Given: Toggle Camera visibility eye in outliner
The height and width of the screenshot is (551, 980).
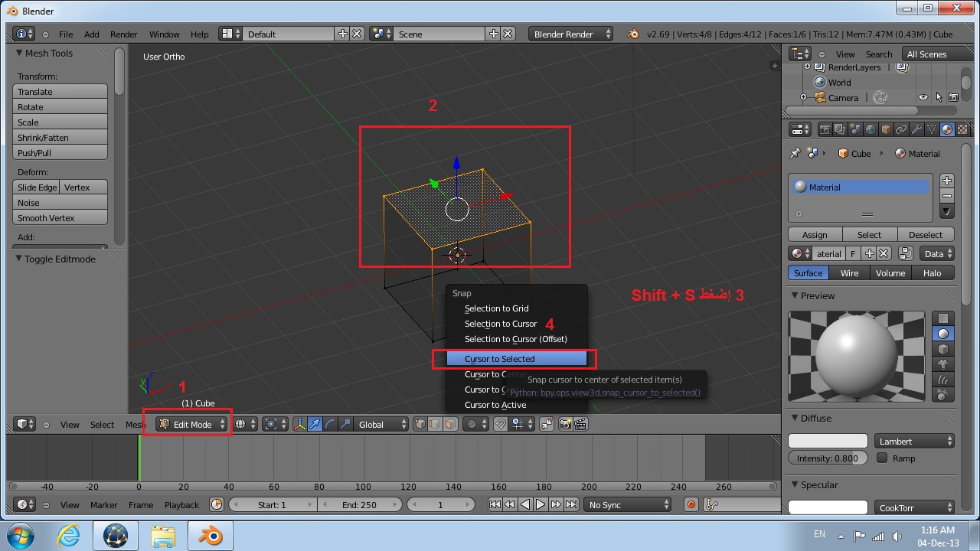Looking at the screenshot, I should [x=923, y=97].
